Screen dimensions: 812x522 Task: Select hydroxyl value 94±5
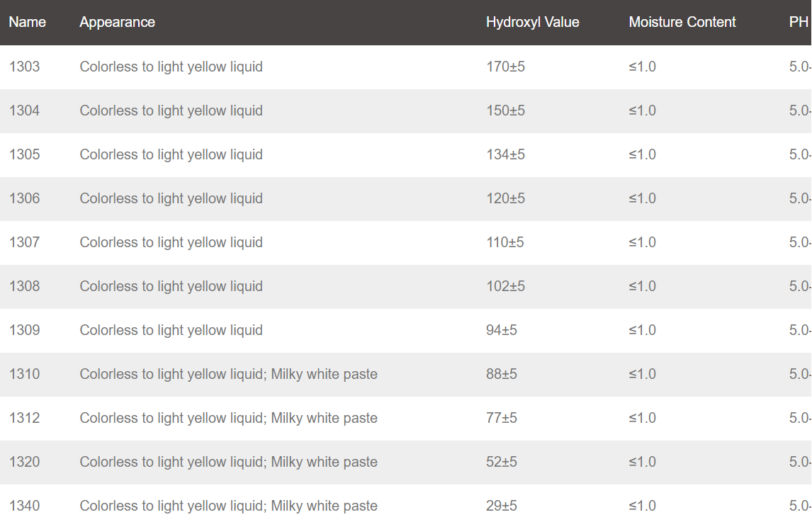click(501, 330)
